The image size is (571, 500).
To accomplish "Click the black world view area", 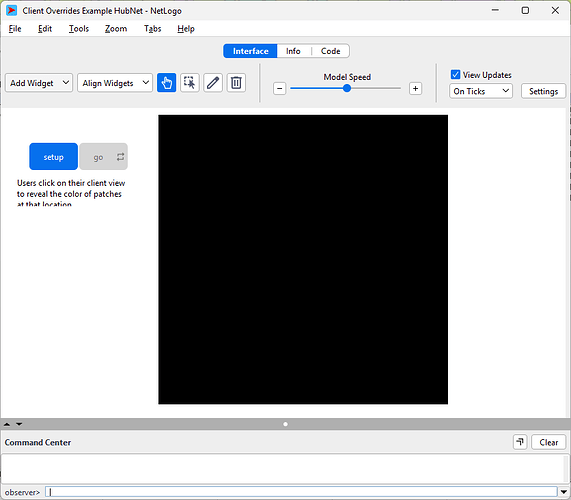I will click(x=303, y=260).
